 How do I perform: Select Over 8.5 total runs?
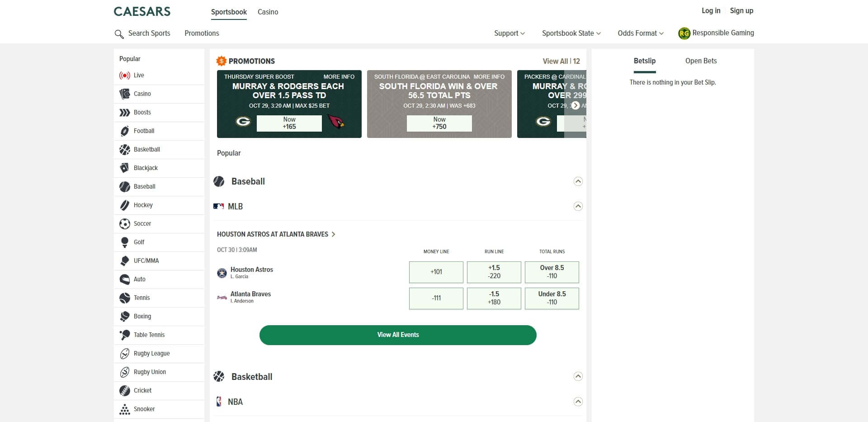point(552,272)
